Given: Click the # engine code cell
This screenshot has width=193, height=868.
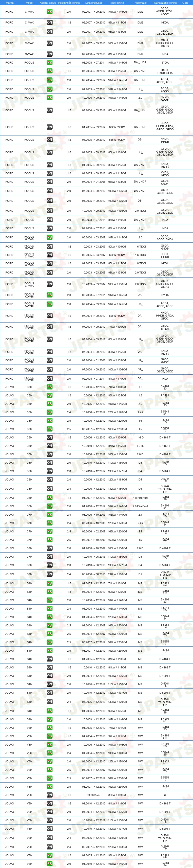Looking at the screenshot, I should click(165, 795).
